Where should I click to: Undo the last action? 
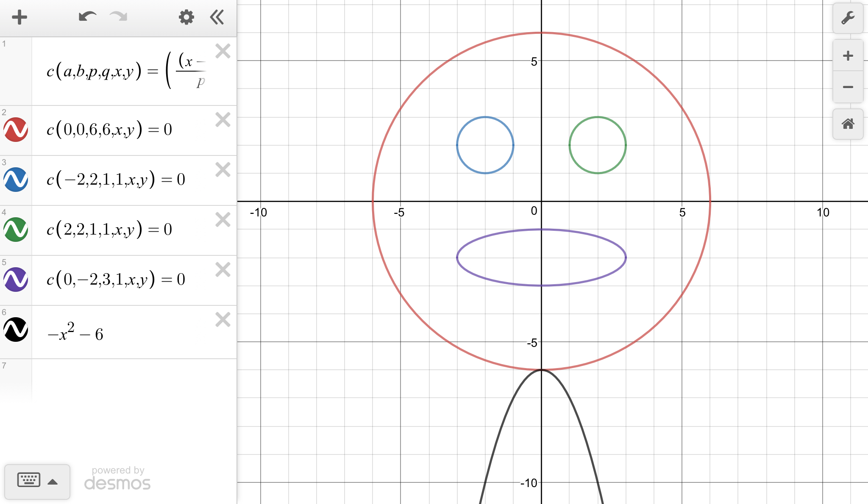coord(87,17)
